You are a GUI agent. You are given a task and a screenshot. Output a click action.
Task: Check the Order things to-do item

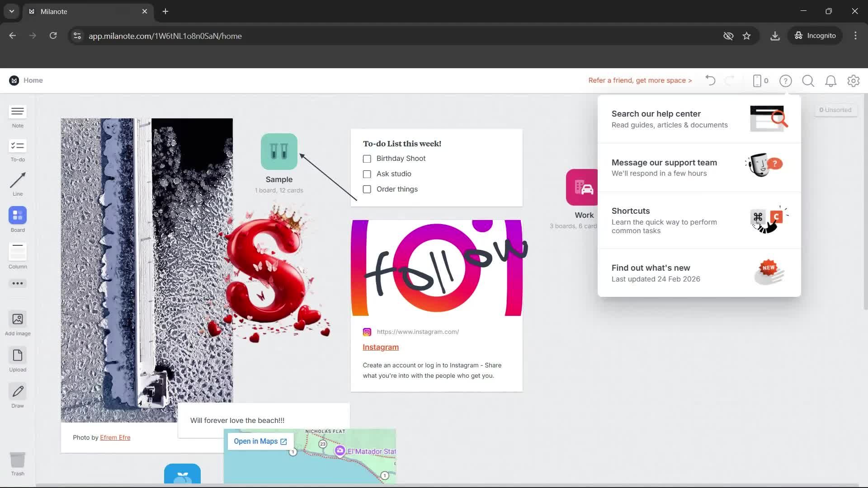(367, 189)
